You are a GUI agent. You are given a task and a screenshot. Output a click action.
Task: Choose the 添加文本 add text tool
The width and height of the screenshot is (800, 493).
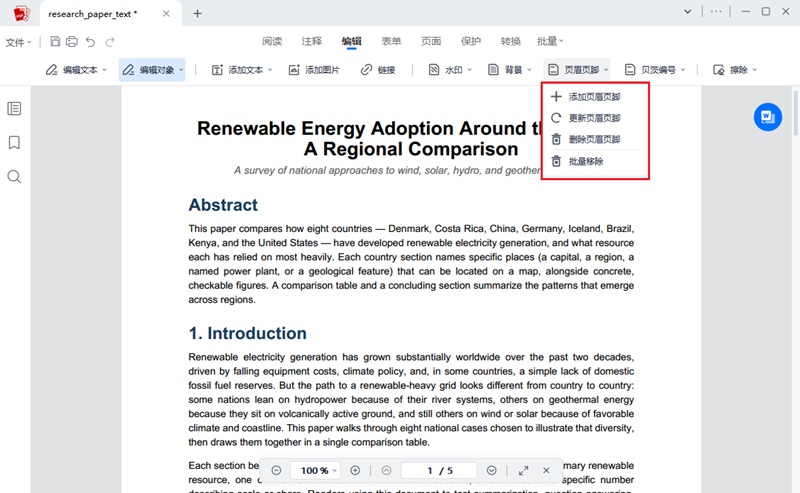[242, 70]
